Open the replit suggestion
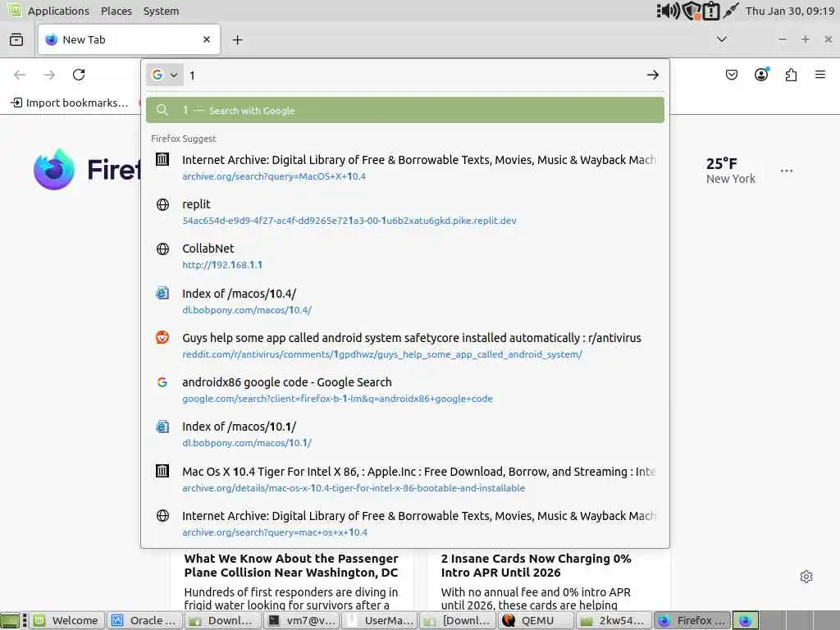 pos(405,212)
